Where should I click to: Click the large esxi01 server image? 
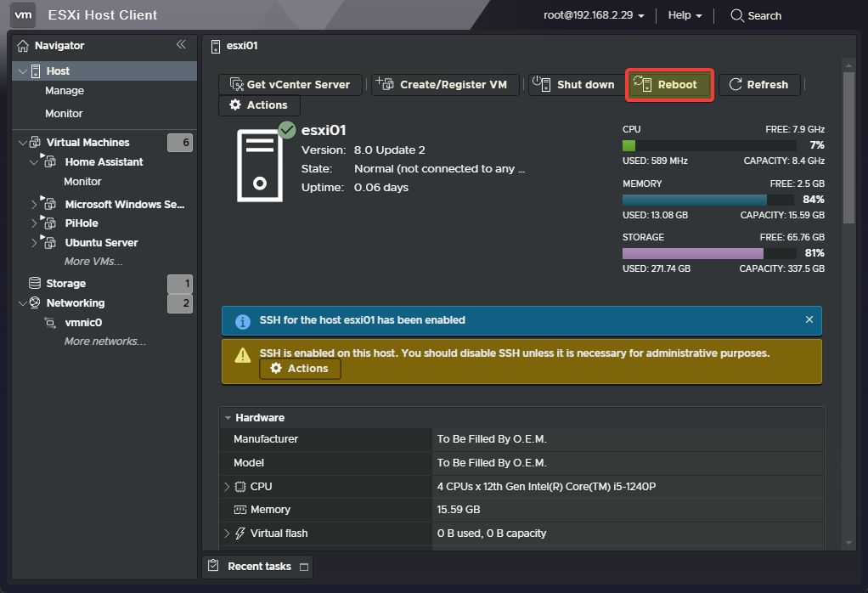coord(260,165)
